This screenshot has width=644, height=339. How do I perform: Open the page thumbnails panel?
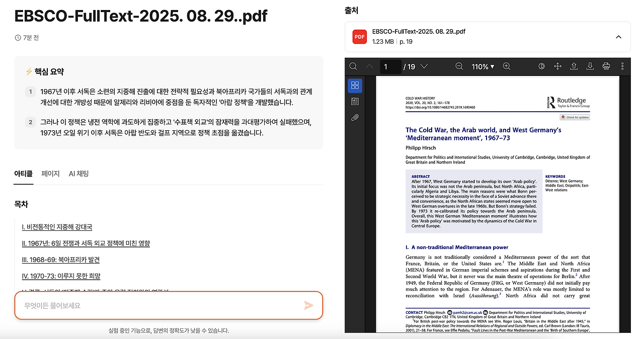[x=355, y=86]
